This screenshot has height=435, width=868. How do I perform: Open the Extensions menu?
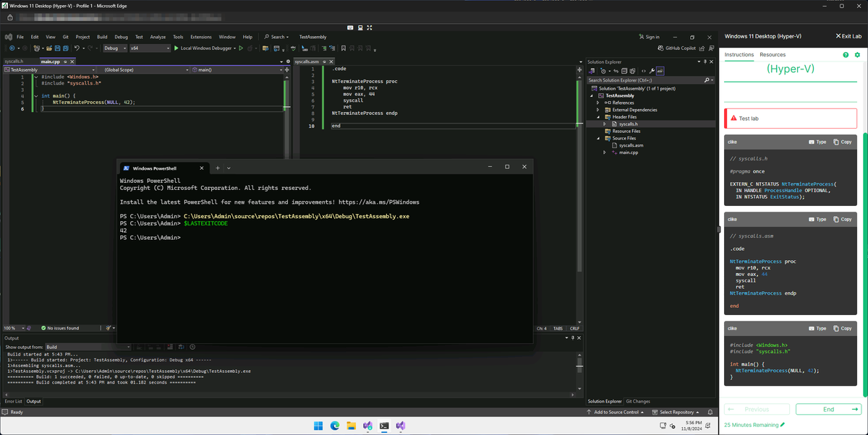tap(201, 37)
